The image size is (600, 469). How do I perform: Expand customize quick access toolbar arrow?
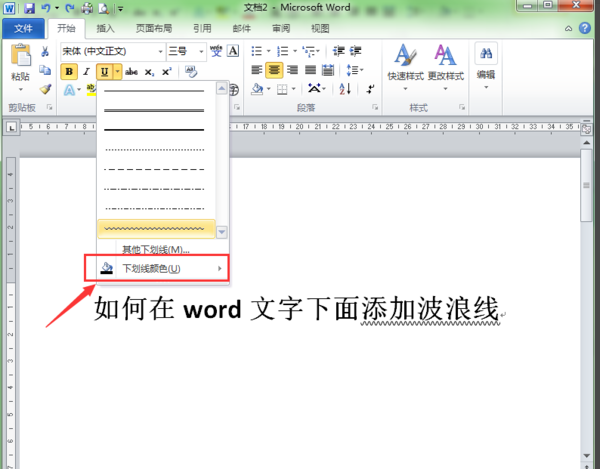coord(120,8)
